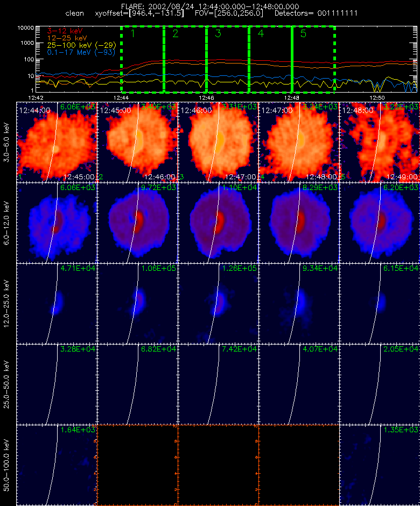Open the 12.0-25.0 keV image labeled 1.26E+05

[218, 304]
